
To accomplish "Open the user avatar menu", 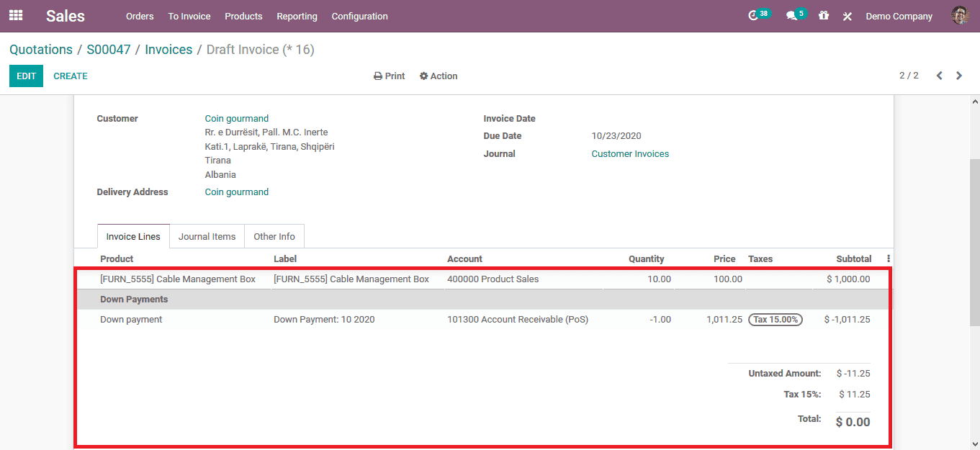I will click(960, 15).
